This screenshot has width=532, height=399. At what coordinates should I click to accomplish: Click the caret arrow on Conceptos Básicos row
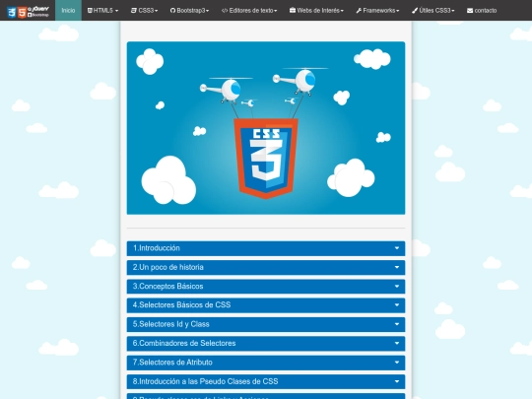(x=397, y=287)
